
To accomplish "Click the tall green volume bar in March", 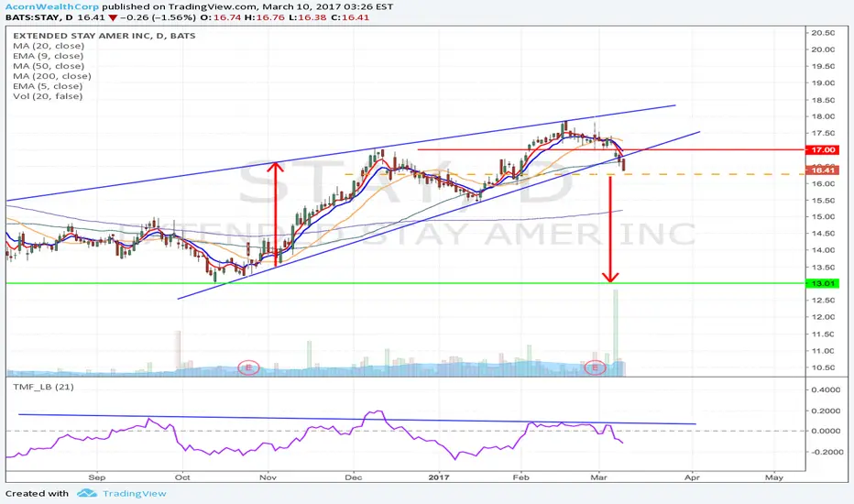I will click(x=616, y=333).
